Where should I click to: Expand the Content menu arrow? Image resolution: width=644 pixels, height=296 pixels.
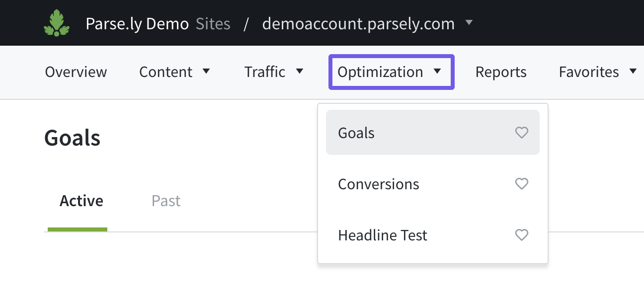[x=206, y=72]
